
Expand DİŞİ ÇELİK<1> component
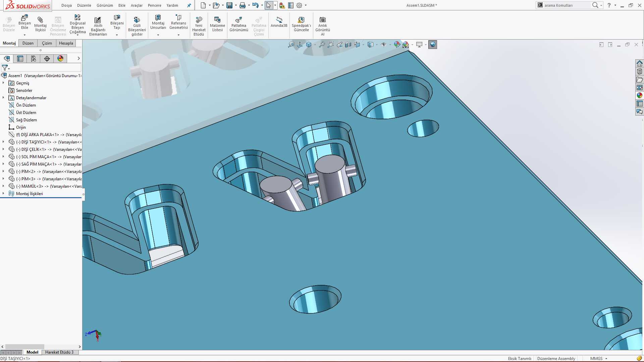[x=3, y=149]
